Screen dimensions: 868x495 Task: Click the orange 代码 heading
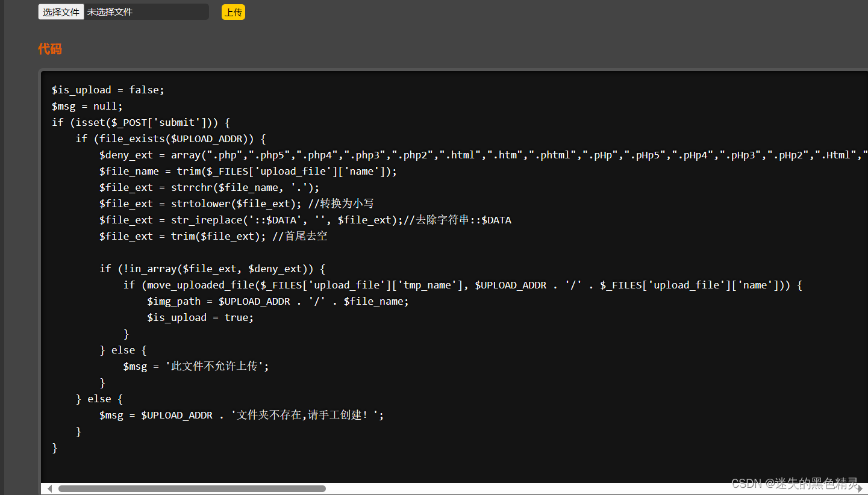50,49
